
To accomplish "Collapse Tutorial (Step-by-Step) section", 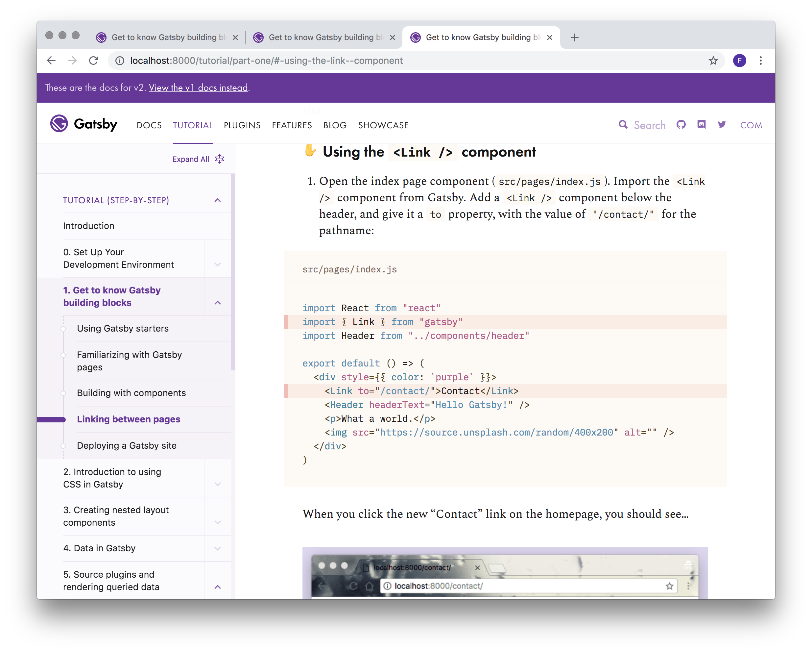I will pos(217,200).
